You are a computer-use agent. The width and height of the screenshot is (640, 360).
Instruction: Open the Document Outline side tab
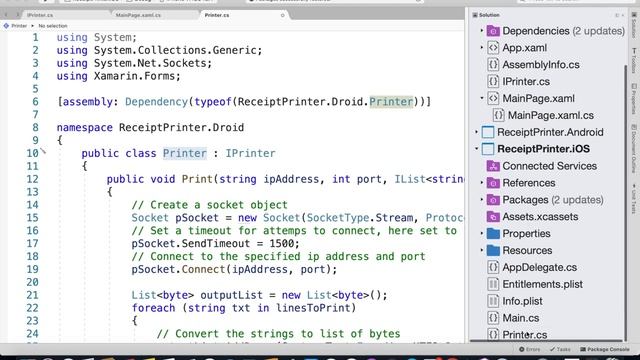pyautogui.click(x=634, y=149)
